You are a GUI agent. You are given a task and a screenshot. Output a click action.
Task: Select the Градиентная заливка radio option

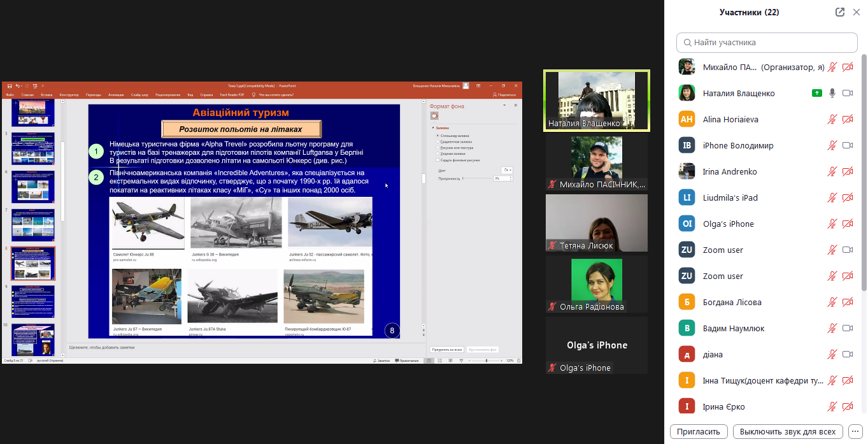[438, 141]
